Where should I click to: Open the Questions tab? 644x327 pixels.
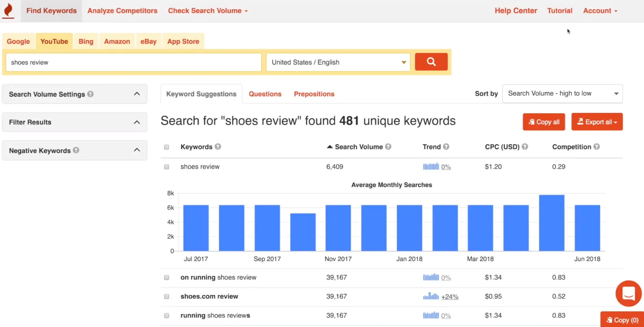tap(265, 94)
